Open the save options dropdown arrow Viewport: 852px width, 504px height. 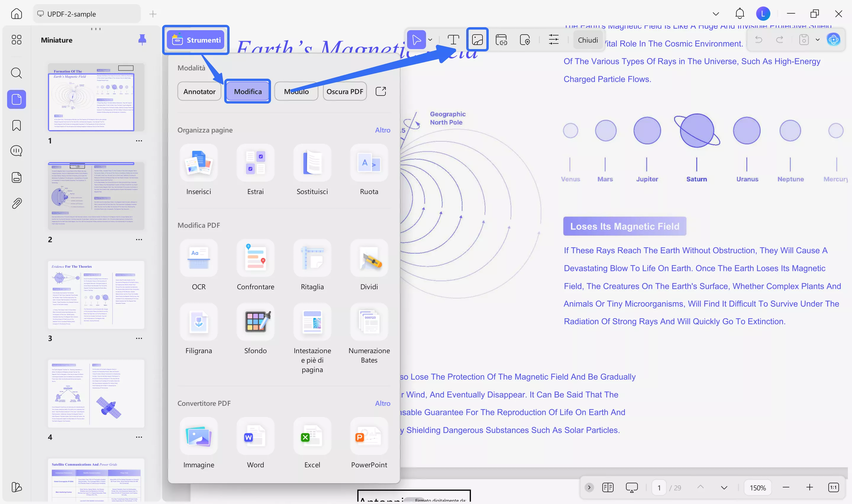(817, 40)
